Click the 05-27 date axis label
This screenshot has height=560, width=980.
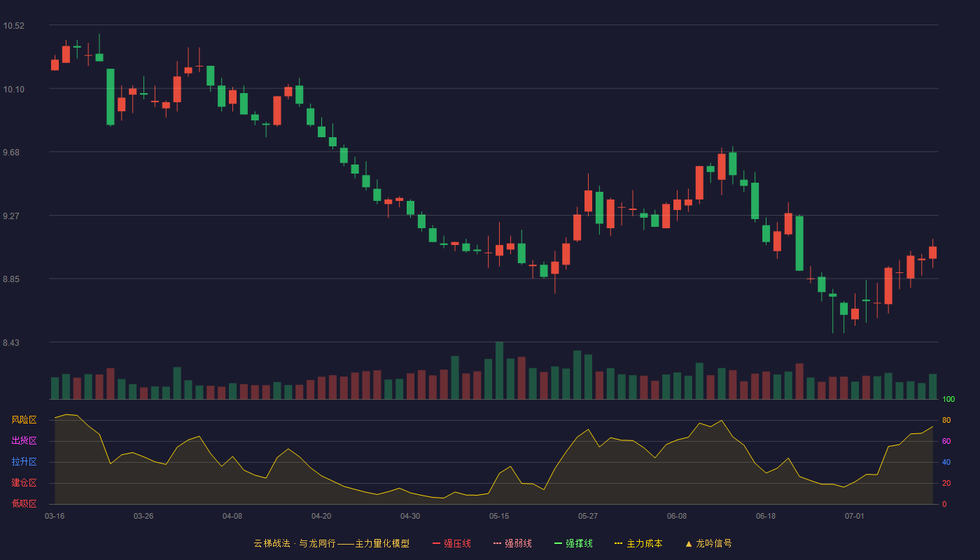point(588,516)
